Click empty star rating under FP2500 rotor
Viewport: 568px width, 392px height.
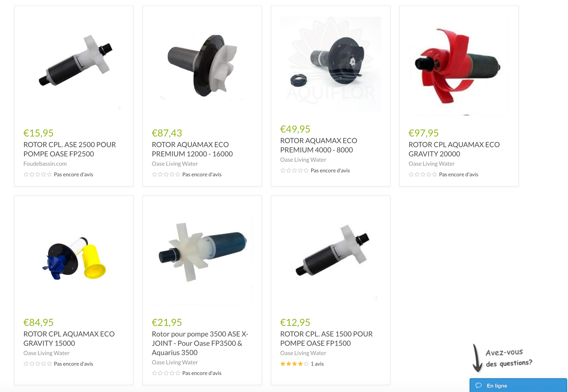point(38,174)
